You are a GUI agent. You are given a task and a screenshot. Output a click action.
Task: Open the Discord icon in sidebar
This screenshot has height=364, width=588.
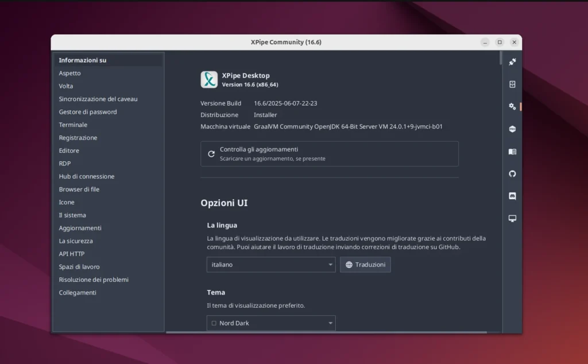coord(512,196)
